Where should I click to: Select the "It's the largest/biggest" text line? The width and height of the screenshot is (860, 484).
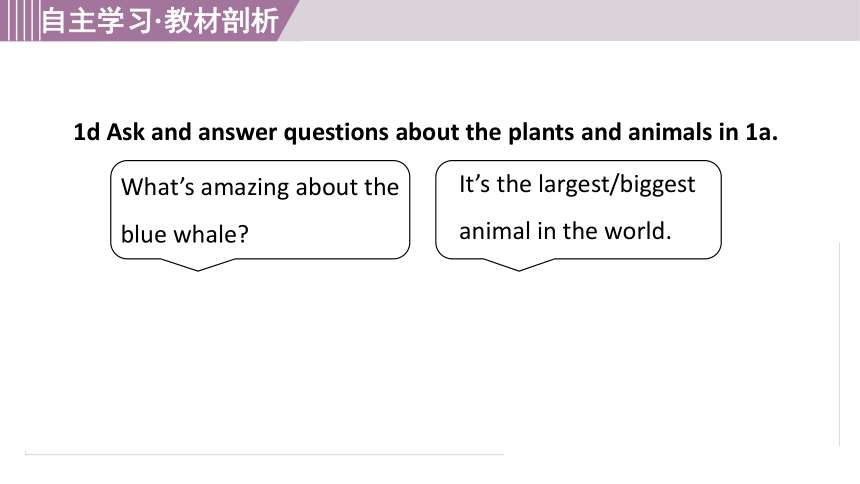[x=577, y=185]
